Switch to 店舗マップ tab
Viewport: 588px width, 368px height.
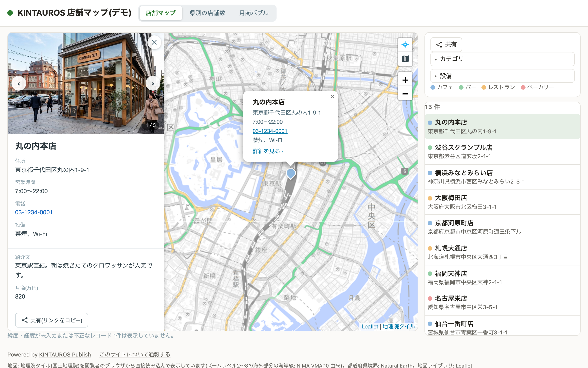(161, 13)
